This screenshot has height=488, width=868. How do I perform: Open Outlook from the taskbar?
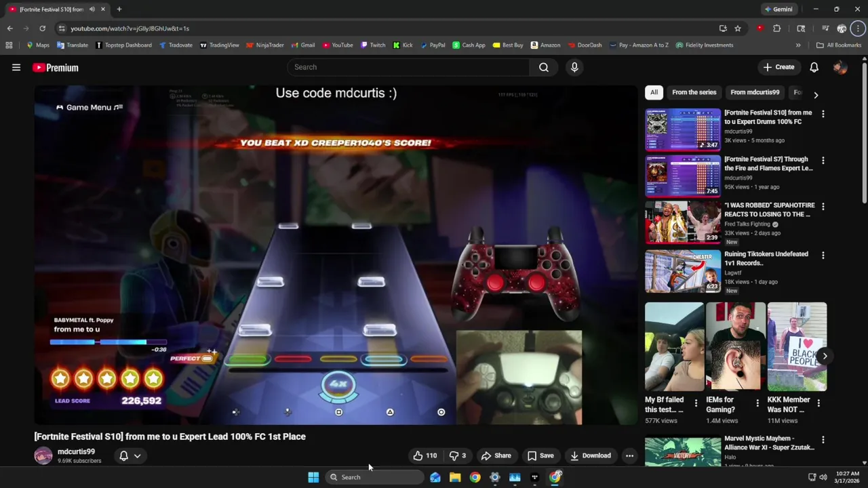click(x=435, y=477)
